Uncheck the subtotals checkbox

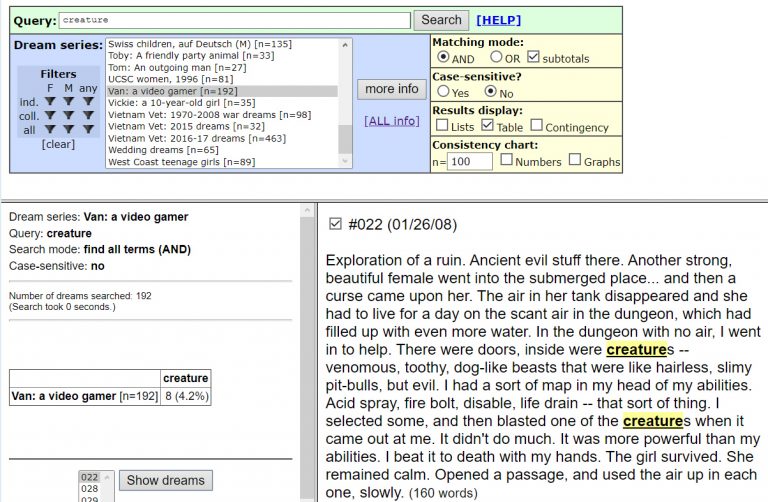tap(533, 58)
